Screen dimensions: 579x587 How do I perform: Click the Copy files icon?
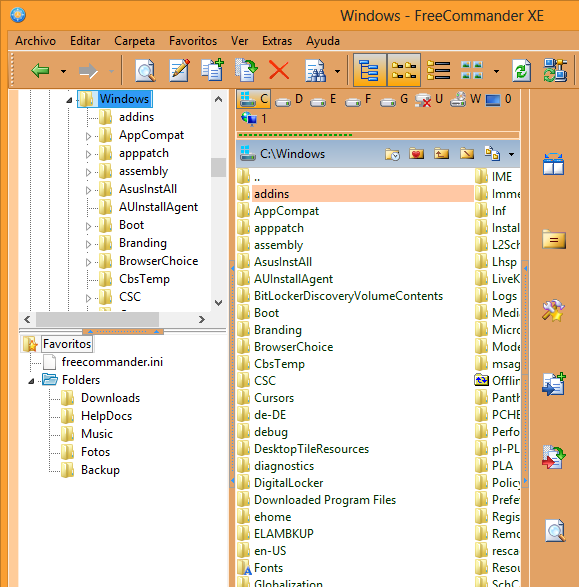pos(213,70)
